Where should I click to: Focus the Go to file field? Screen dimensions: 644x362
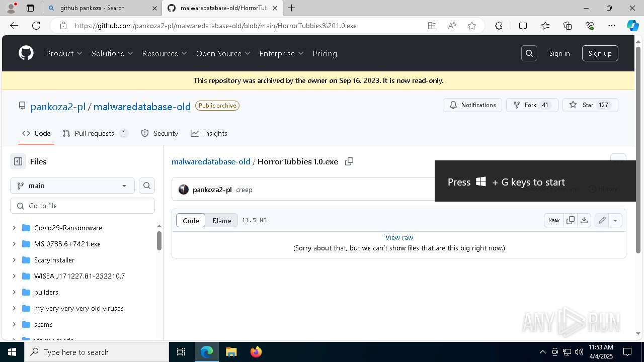coord(83,206)
